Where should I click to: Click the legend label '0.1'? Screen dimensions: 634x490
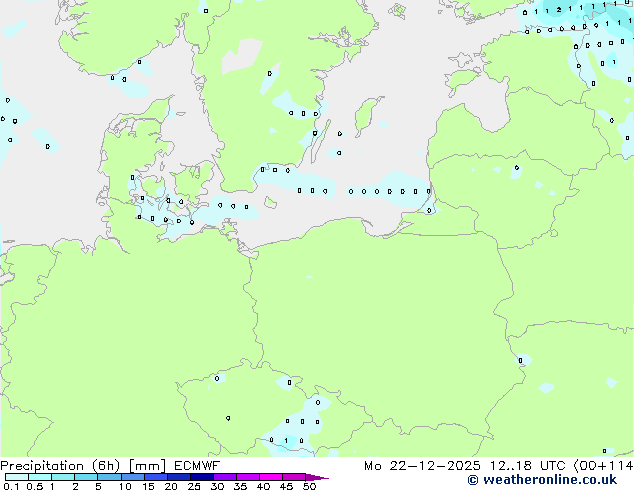click(x=11, y=486)
